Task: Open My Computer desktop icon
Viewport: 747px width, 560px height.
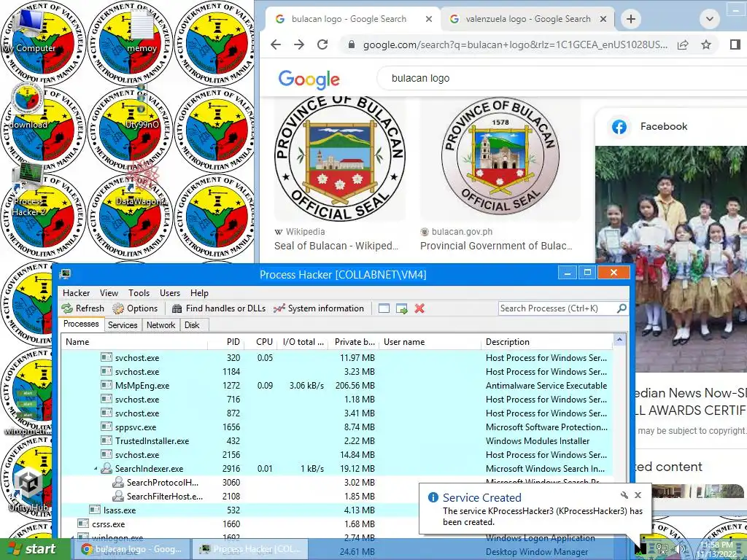Action: click(28, 31)
